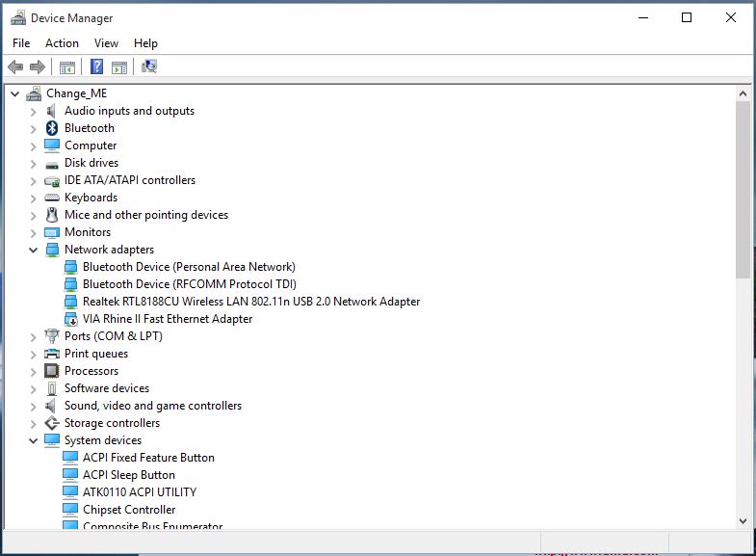Scan for hardware changes toolbar icon

point(149,66)
